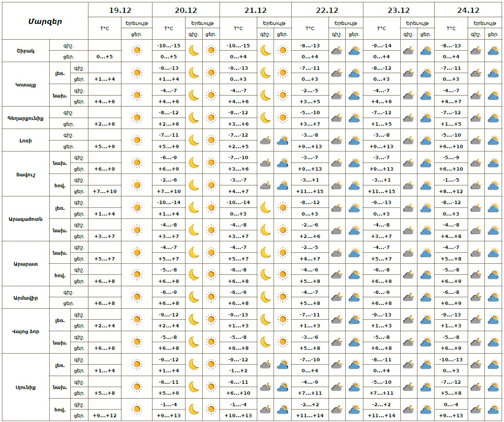Click Լոռի daytime partly cloudy icon on 21.12
The height and width of the screenshot is (422, 504).
(x=282, y=140)
